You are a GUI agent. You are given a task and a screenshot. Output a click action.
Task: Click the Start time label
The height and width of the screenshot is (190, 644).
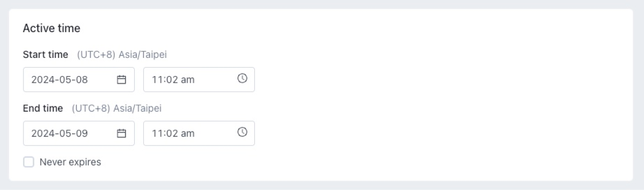pos(45,55)
